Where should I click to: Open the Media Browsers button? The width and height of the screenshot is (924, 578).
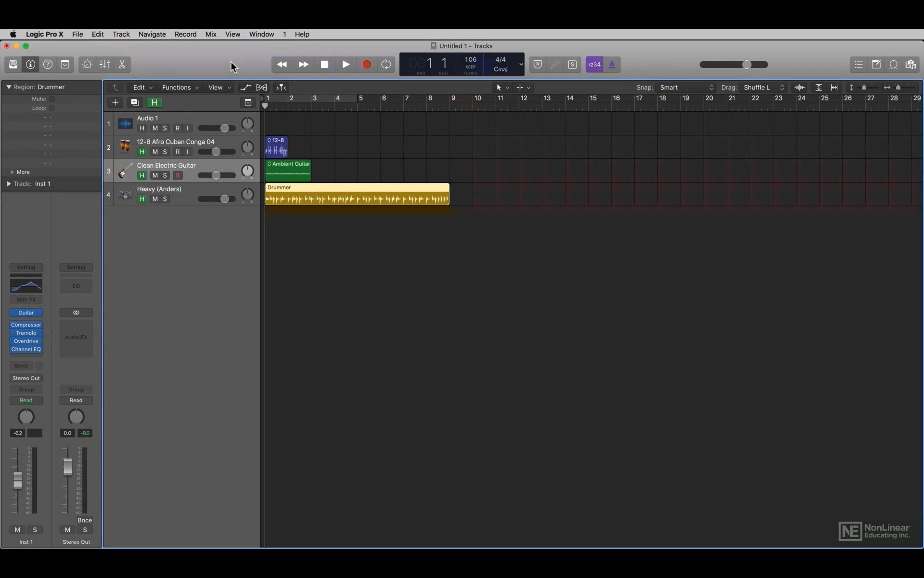pyautogui.click(x=911, y=65)
